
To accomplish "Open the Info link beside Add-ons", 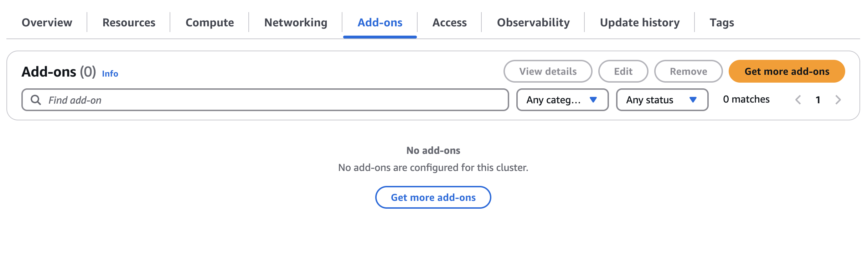I will point(110,74).
